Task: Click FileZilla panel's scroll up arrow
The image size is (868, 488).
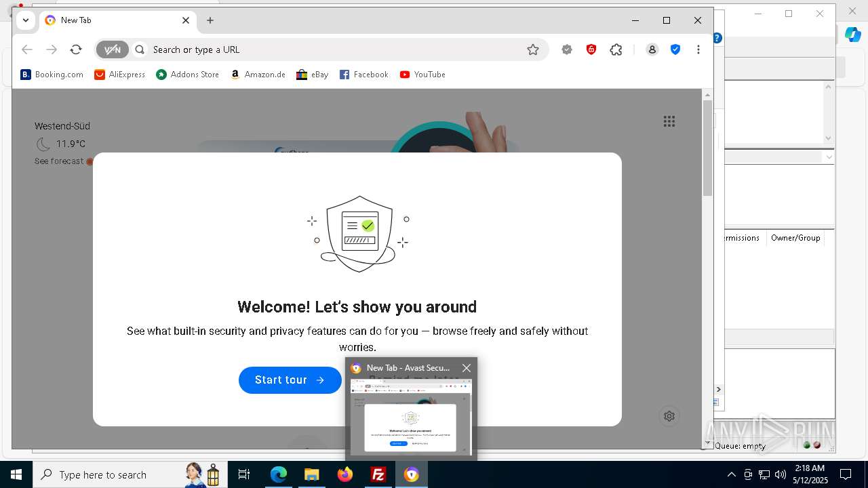Action: coord(828,87)
